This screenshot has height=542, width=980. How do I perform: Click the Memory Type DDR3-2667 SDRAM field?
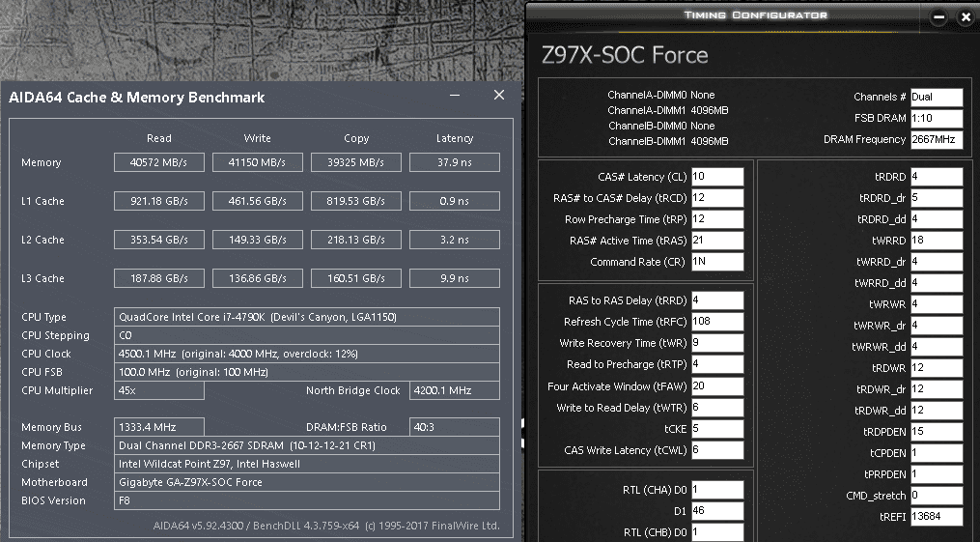(x=307, y=445)
